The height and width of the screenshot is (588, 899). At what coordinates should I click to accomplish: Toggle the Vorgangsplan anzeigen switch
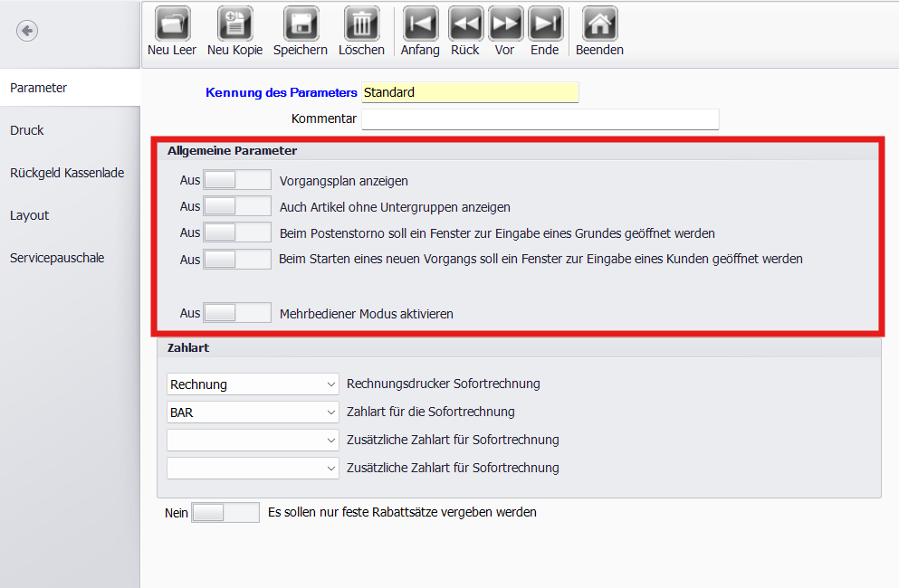236,180
